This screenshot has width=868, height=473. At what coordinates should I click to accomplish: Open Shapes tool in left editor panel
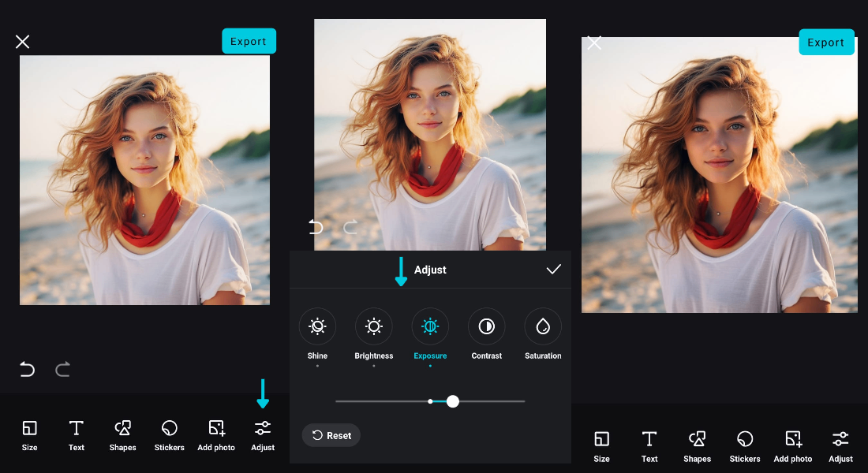click(122, 435)
